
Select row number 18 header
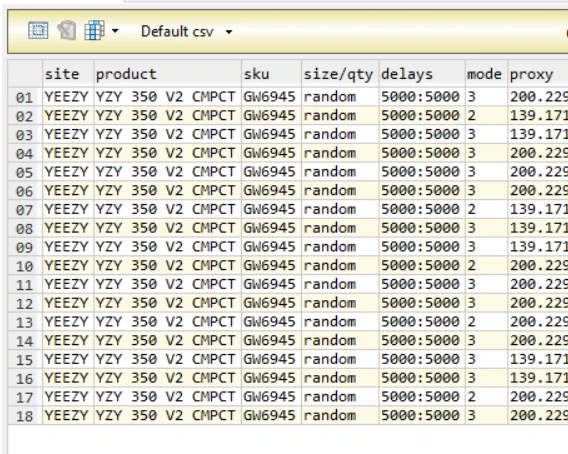[25, 416]
